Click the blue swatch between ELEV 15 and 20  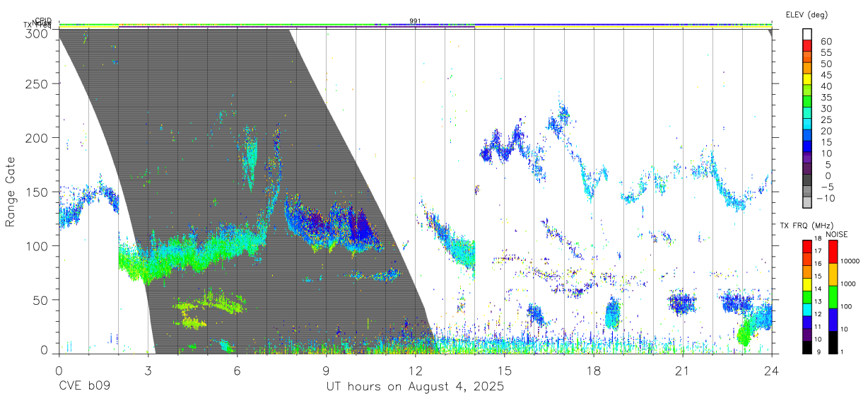pyautogui.click(x=808, y=136)
